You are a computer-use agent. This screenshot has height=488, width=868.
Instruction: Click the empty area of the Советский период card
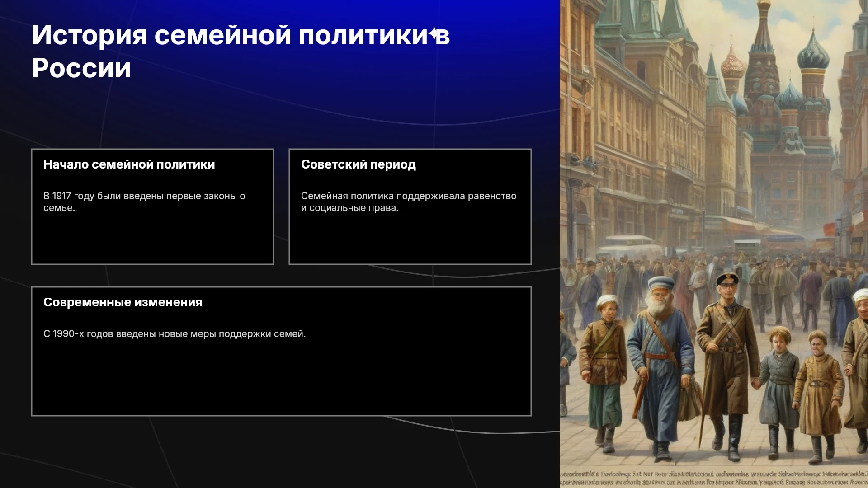click(x=410, y=239)
